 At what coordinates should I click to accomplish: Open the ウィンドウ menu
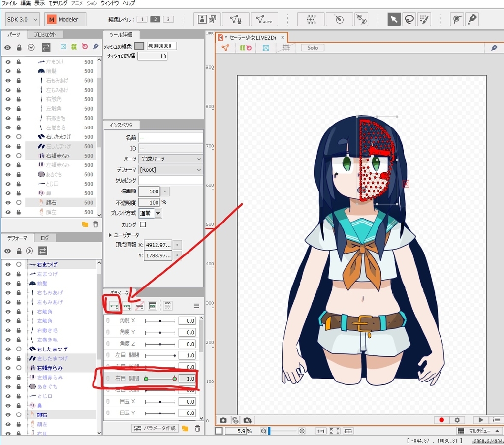tap(109, 3)
